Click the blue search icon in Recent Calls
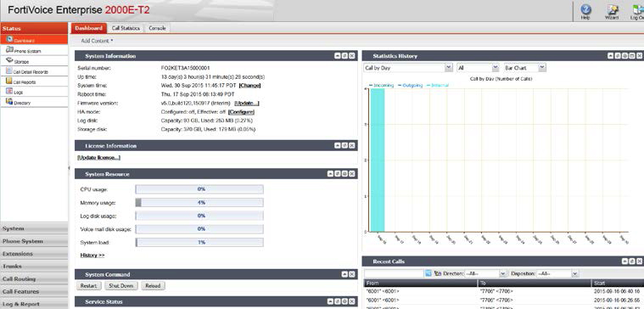This screenshot has height=309, width=644. 428,273
